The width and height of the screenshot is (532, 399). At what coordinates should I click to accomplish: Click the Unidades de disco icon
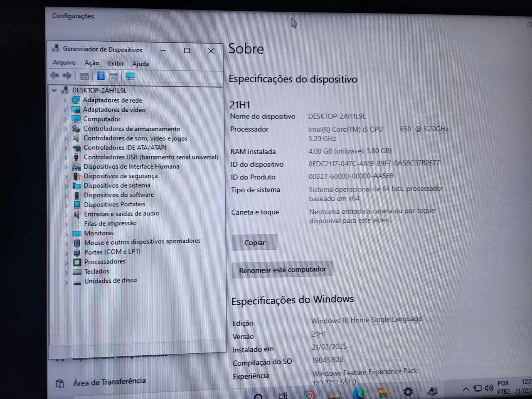tap(77, 282)
